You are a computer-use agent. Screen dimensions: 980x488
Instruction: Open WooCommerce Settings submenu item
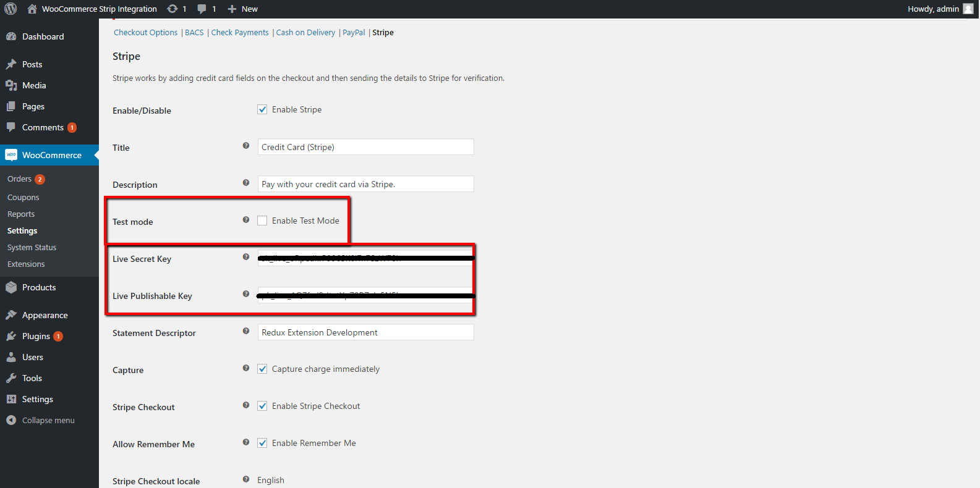22,231
